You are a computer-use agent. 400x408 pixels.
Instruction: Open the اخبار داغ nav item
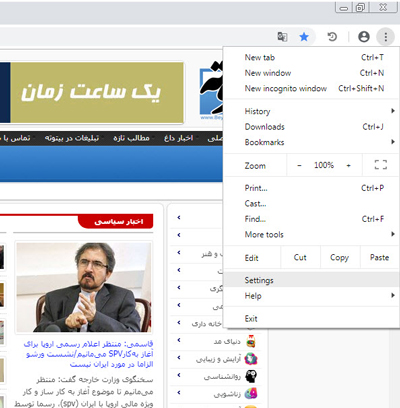178,138
